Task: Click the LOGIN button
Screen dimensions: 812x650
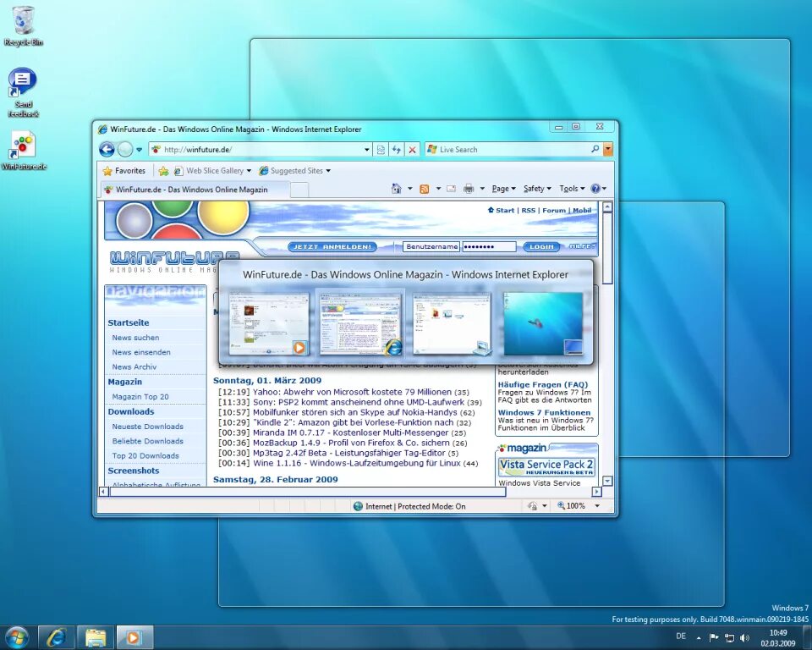Action: 541,247
